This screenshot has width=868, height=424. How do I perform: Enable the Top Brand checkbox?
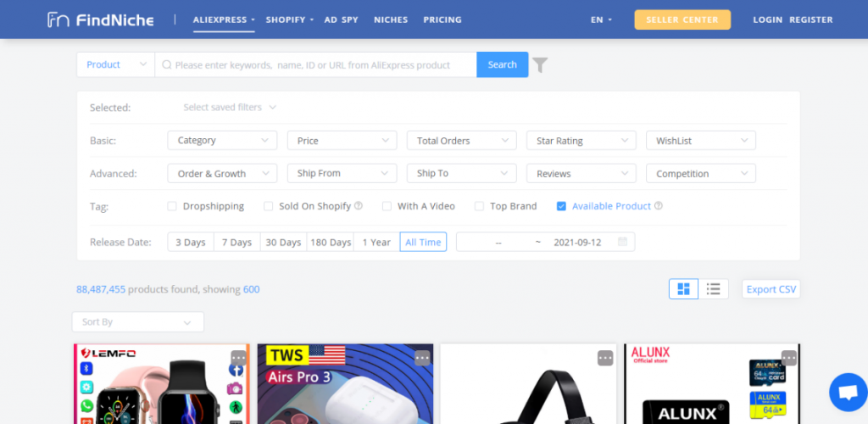coord(480,206)
